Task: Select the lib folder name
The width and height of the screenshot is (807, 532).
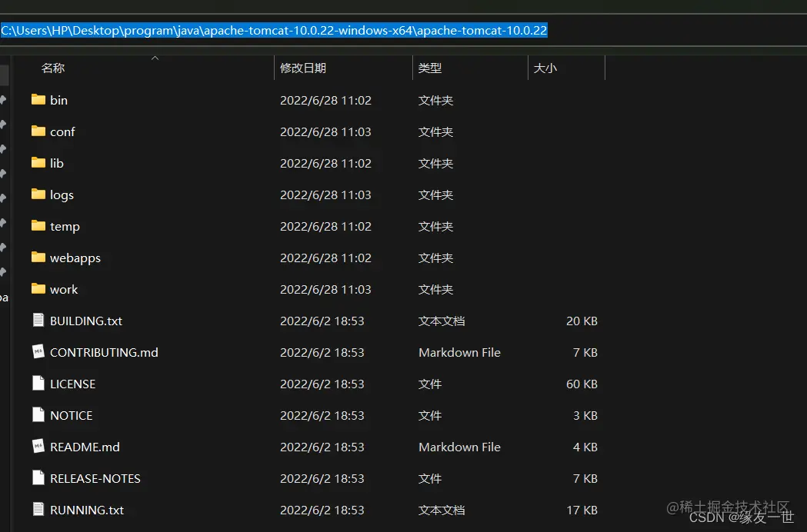Action: pos(57,163)
